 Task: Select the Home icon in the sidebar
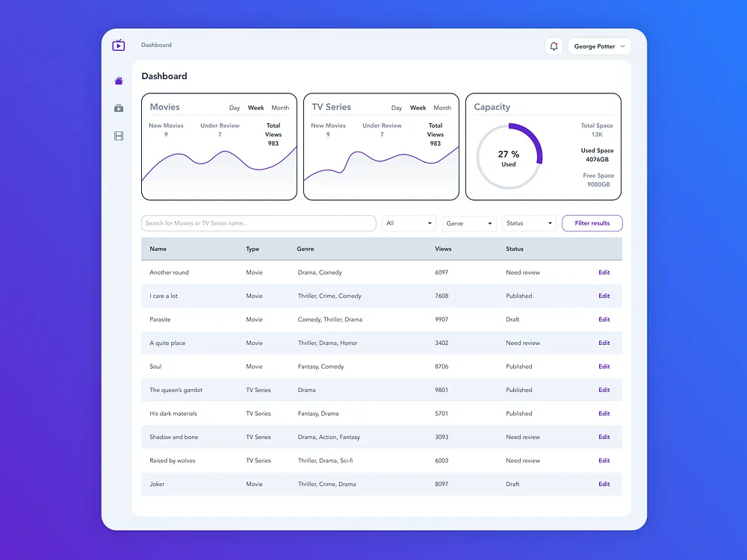point(118,80)
